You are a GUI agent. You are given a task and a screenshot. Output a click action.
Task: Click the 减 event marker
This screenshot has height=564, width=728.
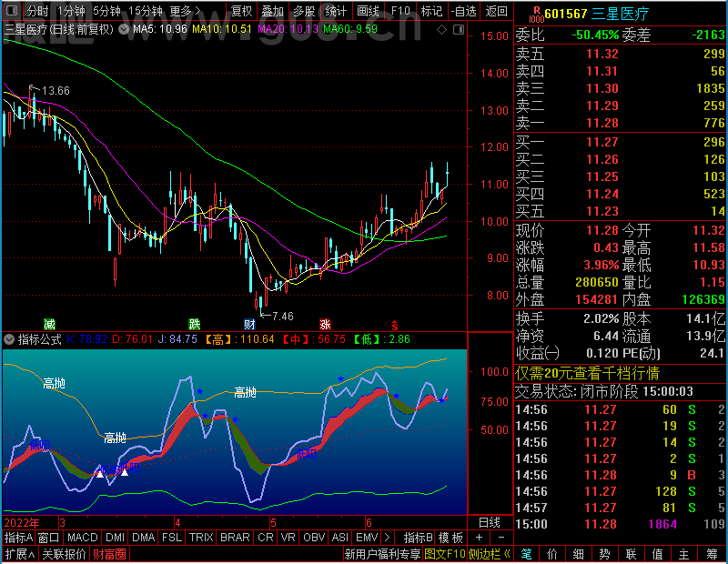coord(49,324)
